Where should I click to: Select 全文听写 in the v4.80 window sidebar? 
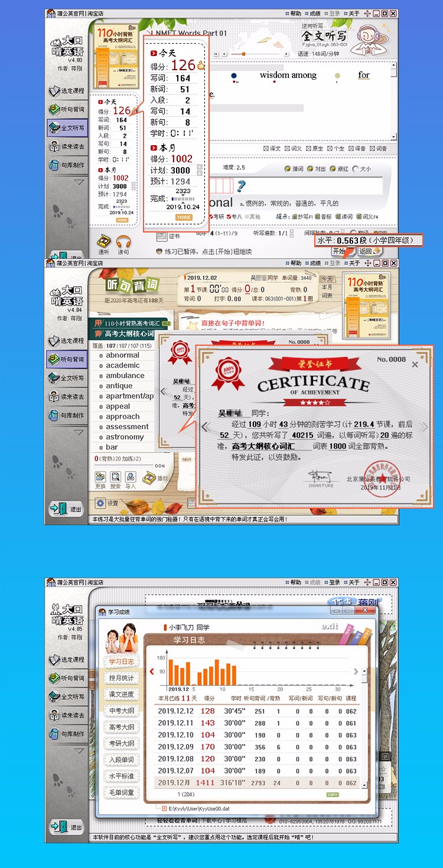67,127
